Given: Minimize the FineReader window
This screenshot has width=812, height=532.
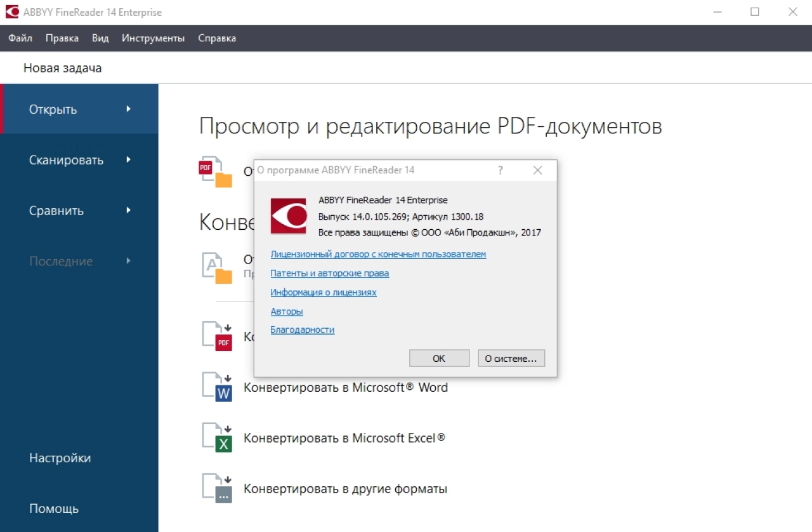Looking at the screenshot, I should [x=717, y=11].
